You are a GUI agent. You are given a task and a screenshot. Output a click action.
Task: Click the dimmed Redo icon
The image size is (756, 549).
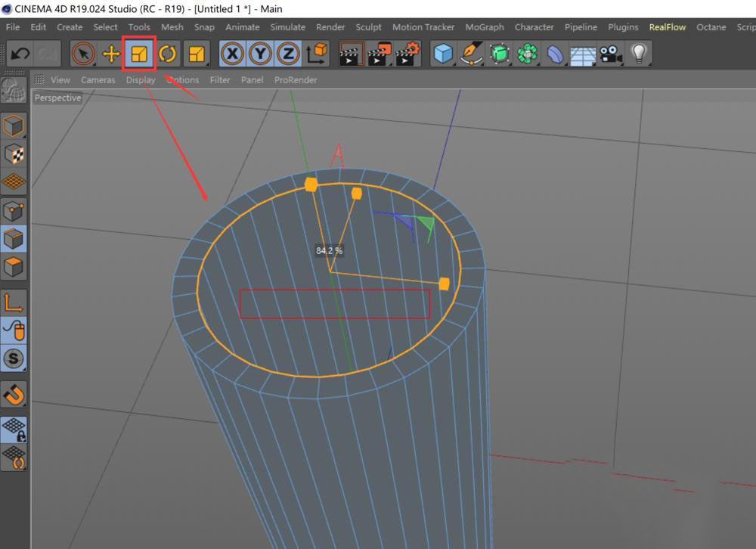(48, 54)
